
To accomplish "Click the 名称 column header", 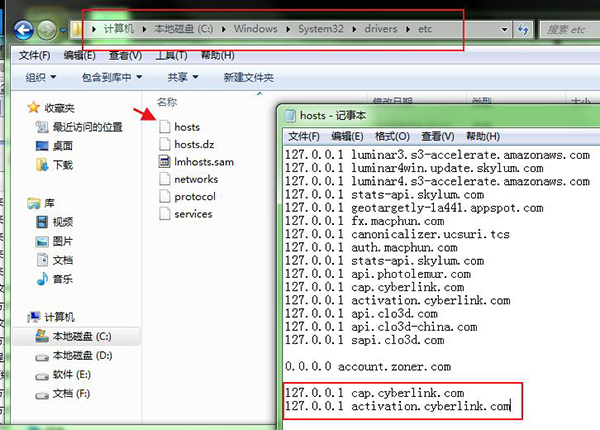I will tap(167, 102).
